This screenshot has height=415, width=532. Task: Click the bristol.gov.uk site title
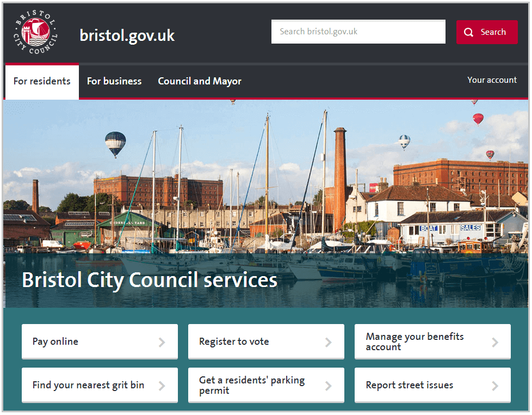coord(127,35)
